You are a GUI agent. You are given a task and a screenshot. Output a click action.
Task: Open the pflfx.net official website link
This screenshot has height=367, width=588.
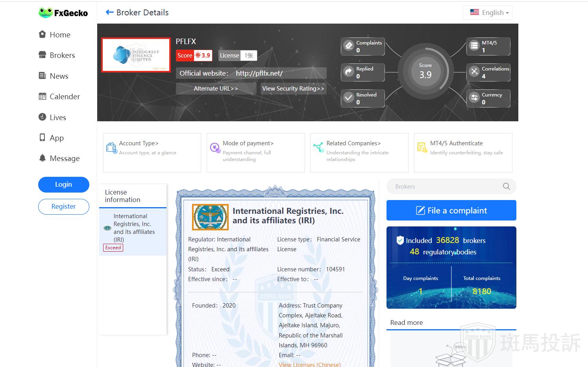[259, 73]
